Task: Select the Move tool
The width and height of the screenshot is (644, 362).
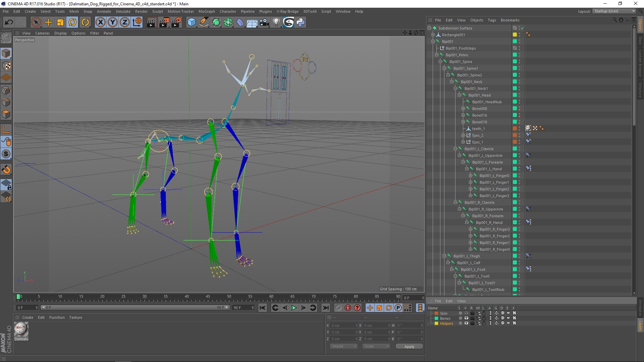Action: (48, 22)
